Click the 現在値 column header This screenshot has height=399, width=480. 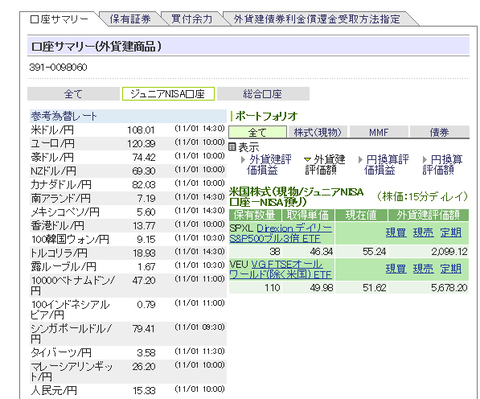361,215
